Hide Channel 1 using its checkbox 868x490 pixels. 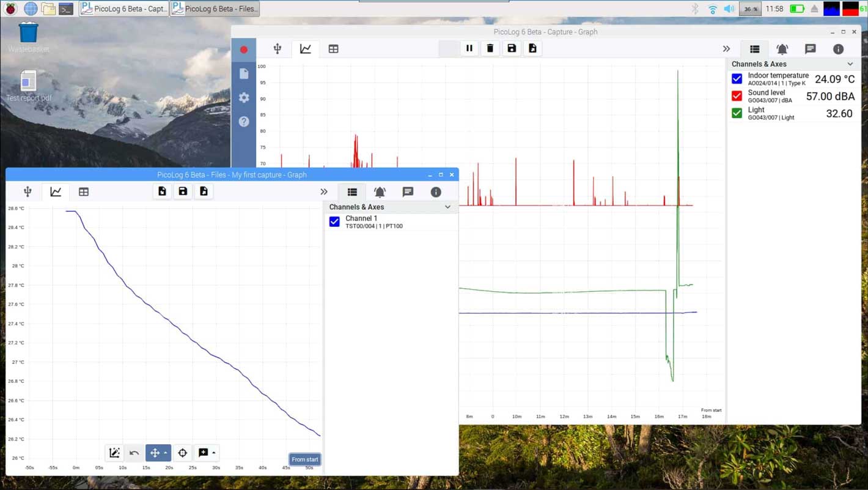(334, 221)
